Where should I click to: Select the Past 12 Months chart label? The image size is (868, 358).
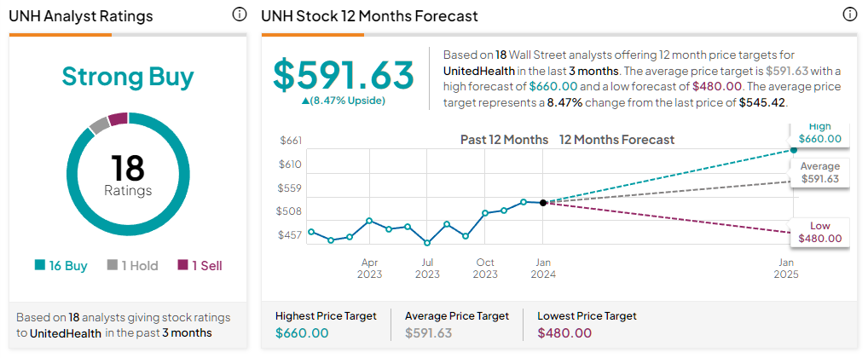coord(504,140)
